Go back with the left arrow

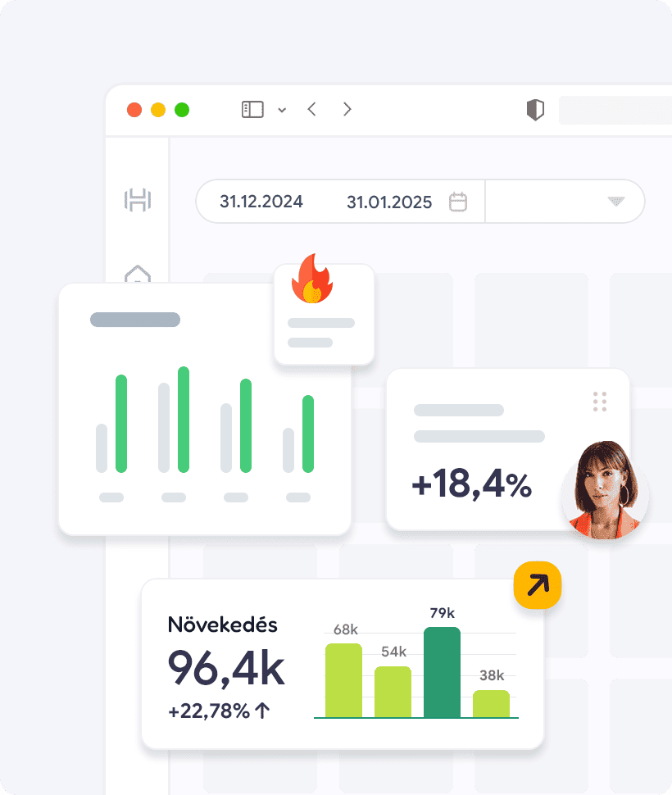pos(311,110)
